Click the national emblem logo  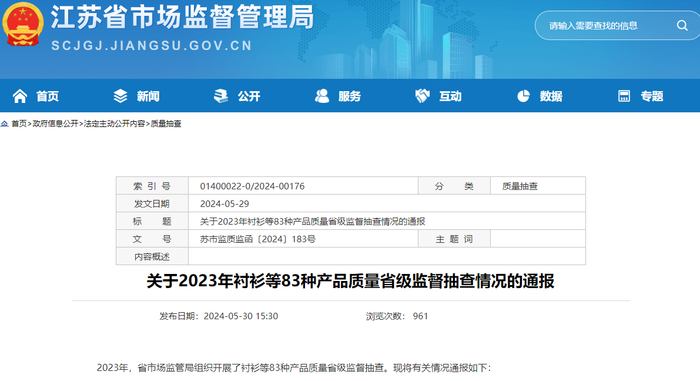point(23,24)
